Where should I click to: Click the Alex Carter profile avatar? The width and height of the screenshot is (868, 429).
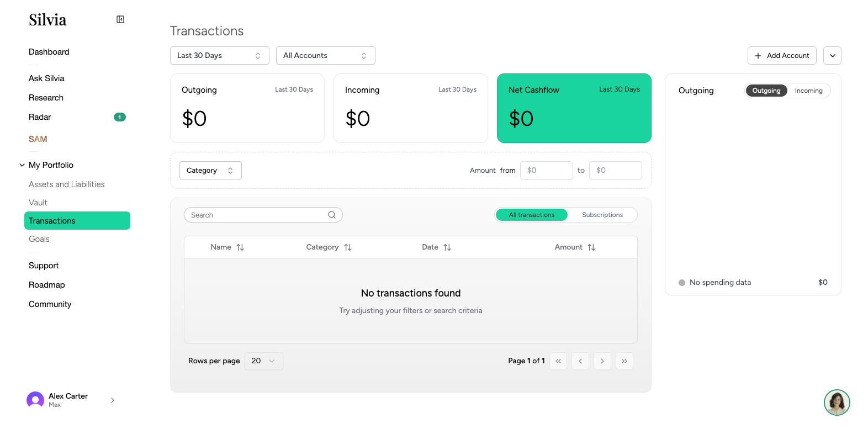point(35,400)
